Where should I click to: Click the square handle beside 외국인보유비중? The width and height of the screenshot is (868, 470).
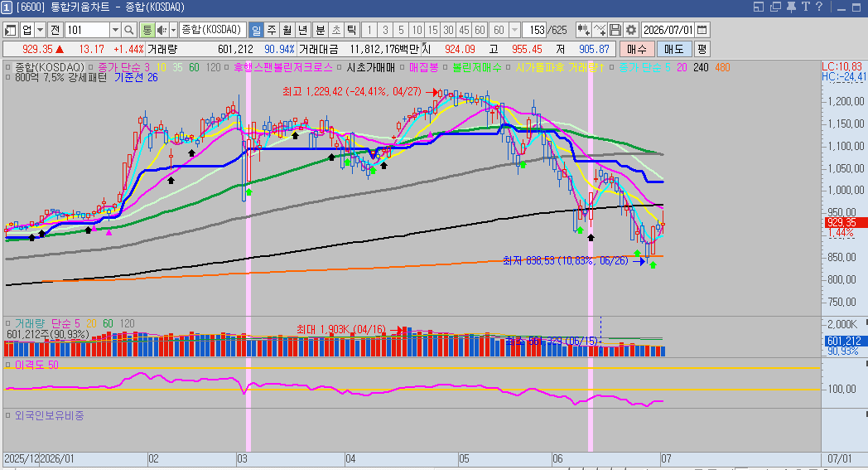point(7,415)
